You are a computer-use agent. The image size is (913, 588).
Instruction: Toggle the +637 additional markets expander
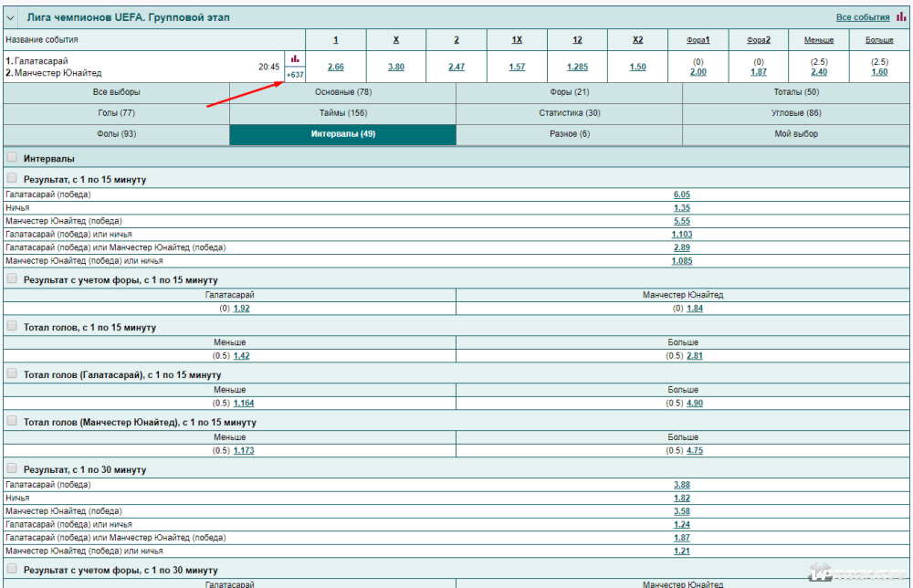[x=295, y=75]
